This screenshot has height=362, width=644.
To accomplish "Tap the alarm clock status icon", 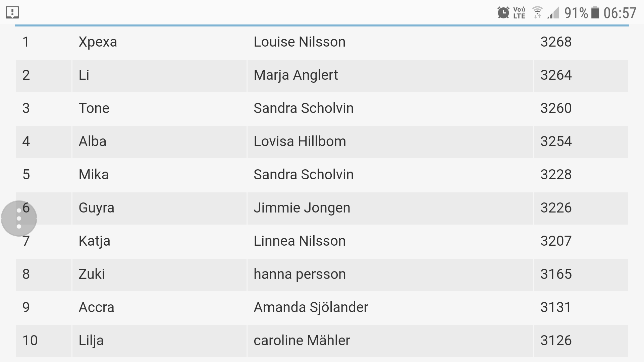I will [x=503, y=13].
